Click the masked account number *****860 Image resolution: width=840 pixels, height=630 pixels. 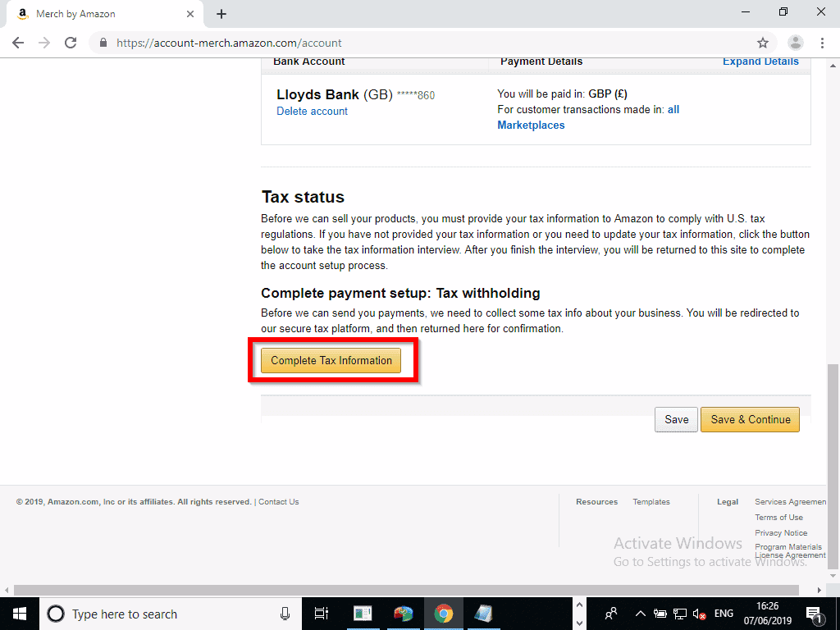coord(416,95)
